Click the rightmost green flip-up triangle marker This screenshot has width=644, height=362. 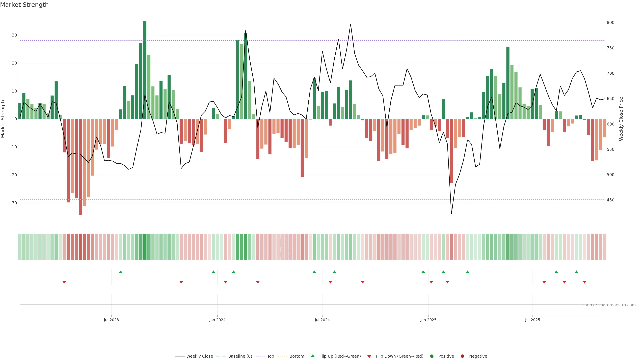click(x=576, y=272)
